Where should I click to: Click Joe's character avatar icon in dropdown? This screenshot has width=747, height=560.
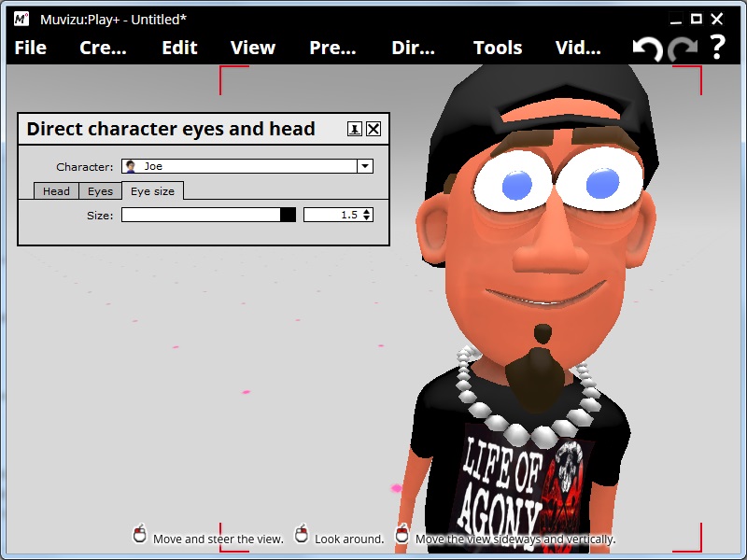coord(131,166)
